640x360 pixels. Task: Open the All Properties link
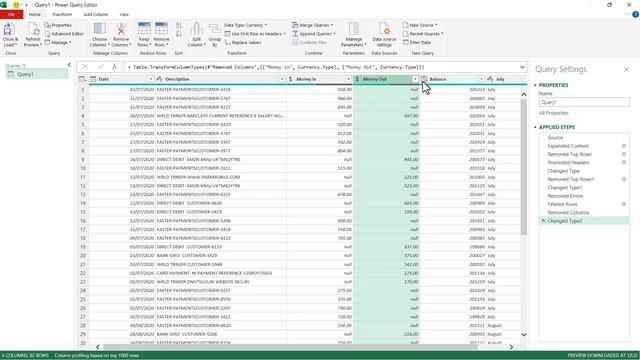coord(553,113)
